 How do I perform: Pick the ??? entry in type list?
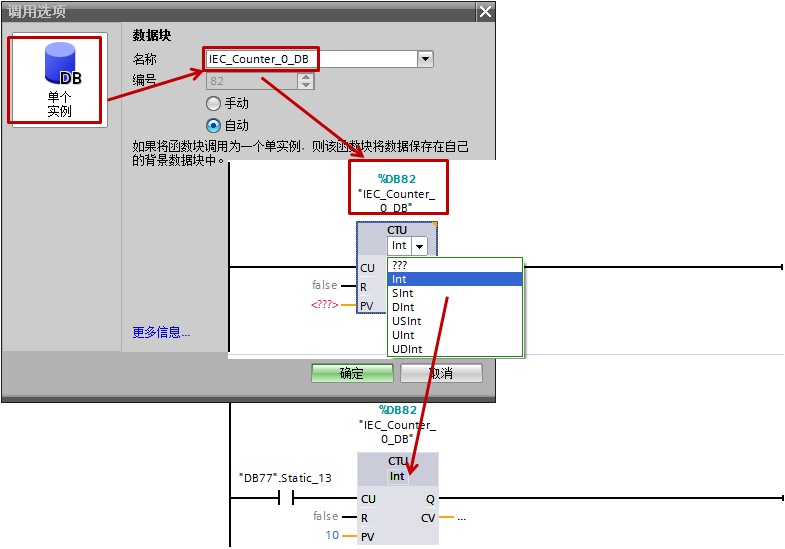click(455, 265)
